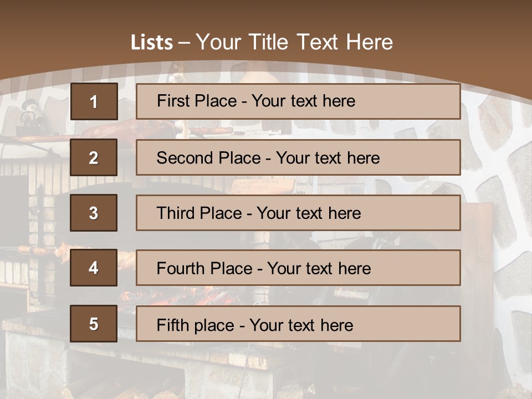532x399 pixels.
Task: Select the number 2 brown square
Action: coord(94,157)
